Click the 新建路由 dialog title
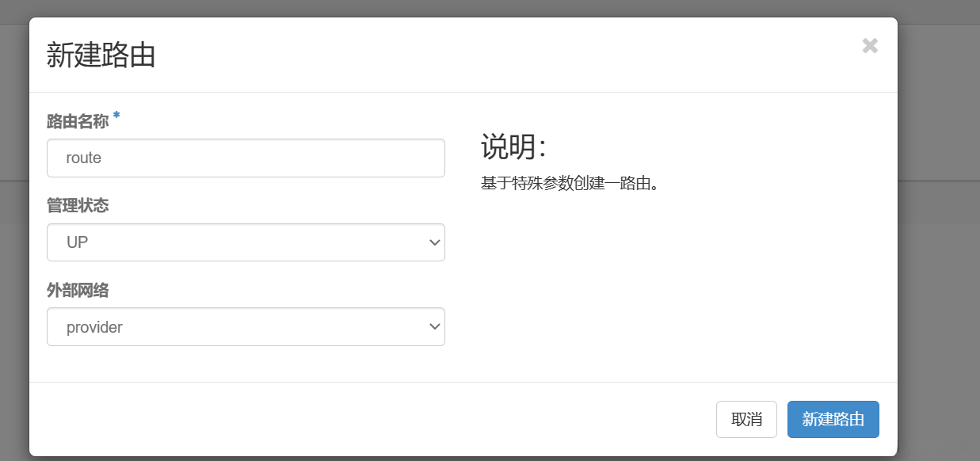The width and height of the screenshot is (980, 461). coord(101,56)
